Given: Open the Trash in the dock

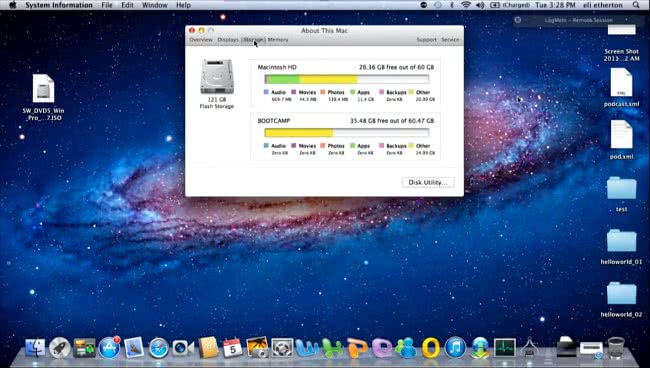Looking at the screenshot, I should pyautogui.click(x=616, y=348).
